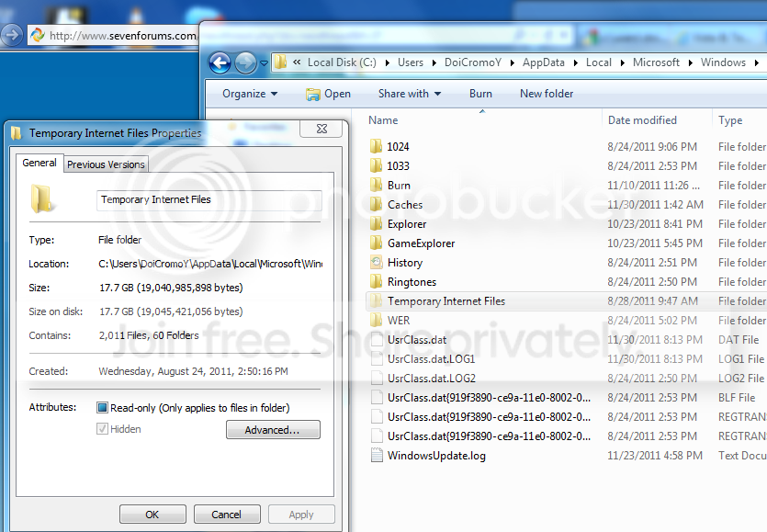Click the folder name text field
Screen dimensions: 767x532
[209, 200]
